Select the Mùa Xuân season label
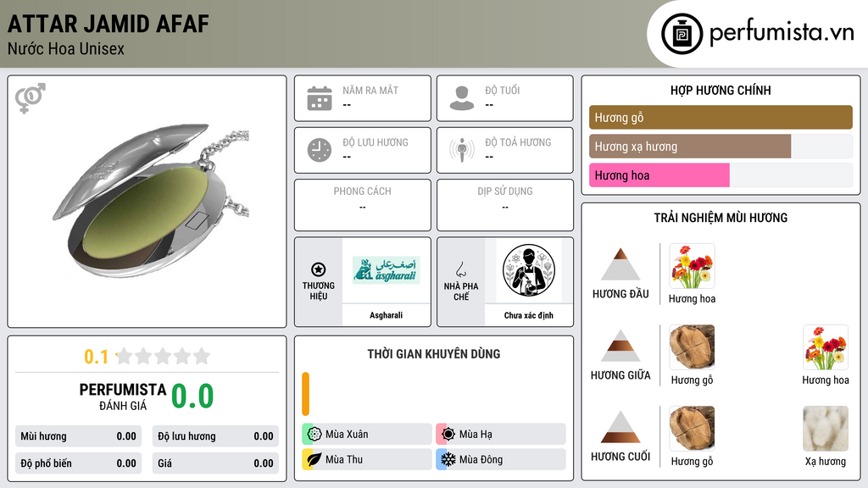The height and width of the screenshot is (488, 868). coord(347,435)
